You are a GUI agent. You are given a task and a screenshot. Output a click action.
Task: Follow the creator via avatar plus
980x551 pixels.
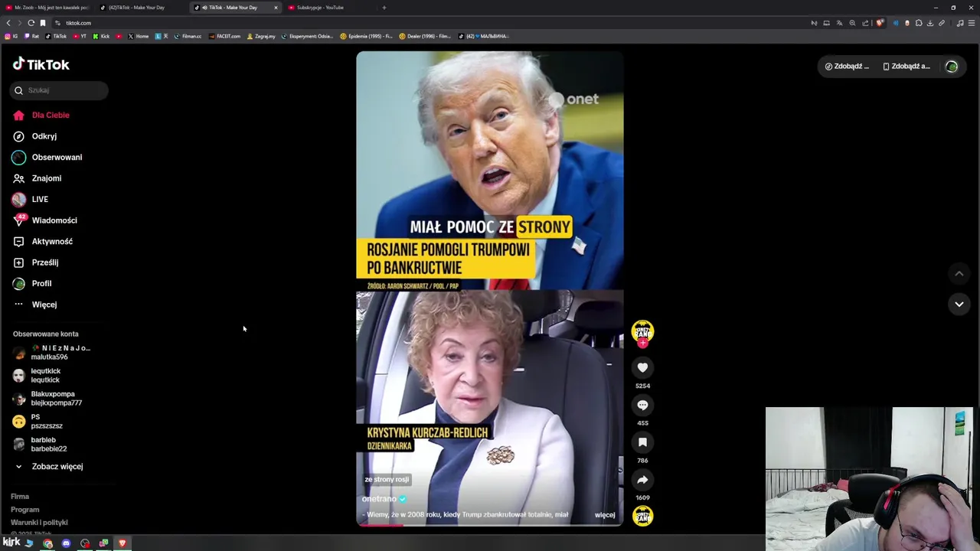click(642, 343)
